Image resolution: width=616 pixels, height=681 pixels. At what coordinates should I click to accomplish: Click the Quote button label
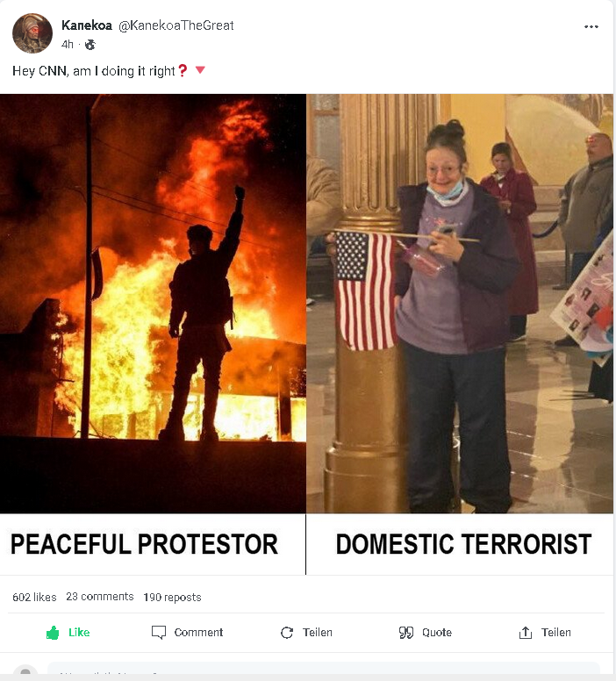click(437, 633)
